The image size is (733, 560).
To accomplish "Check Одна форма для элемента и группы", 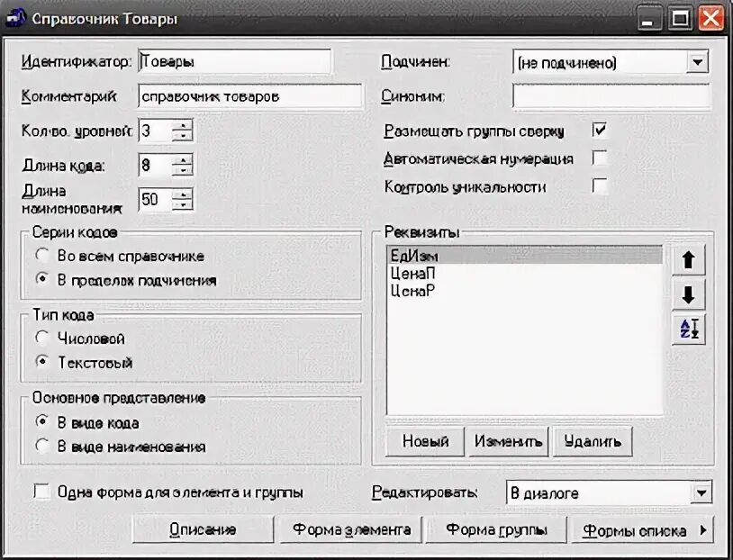I will click(x=38, y=492).
